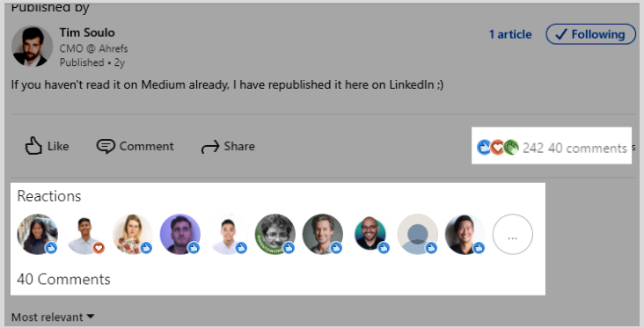Open the 1 article link
644x328 pixels.
(x=510, y=34)
